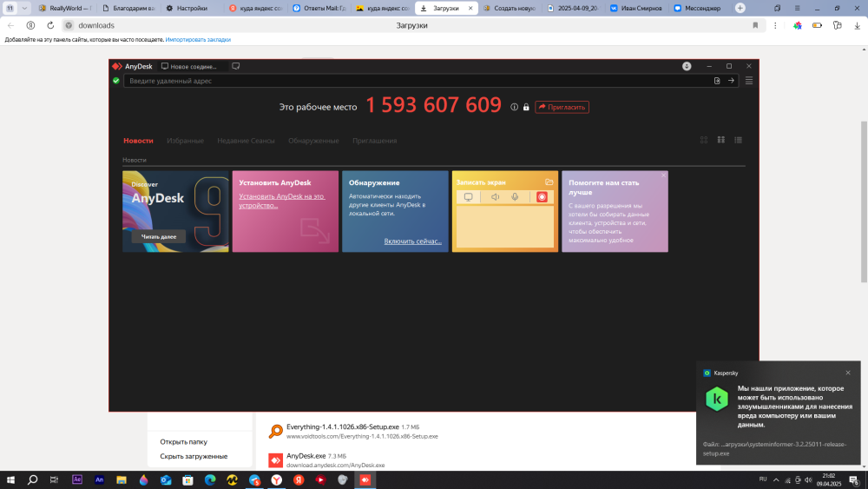Open the Обнаруженные tab
Screen dimensions: 868x489
(x=313, y=141)
